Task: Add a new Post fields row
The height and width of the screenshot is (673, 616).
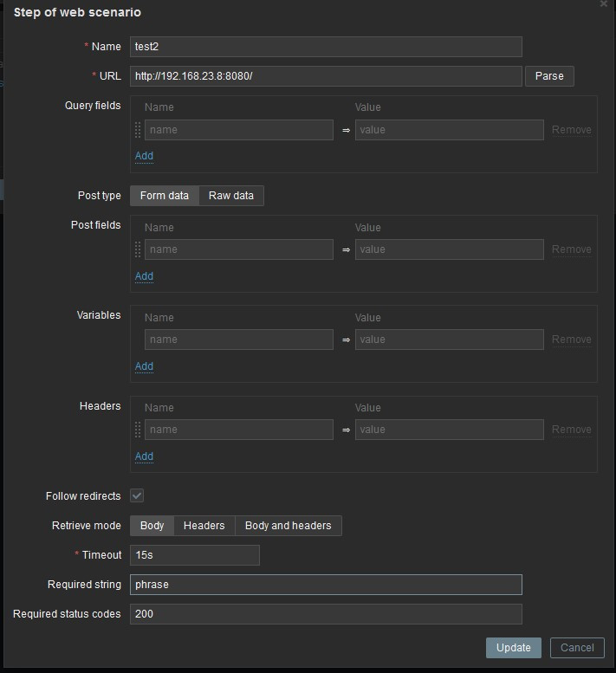Action: [x=144, y=276]
